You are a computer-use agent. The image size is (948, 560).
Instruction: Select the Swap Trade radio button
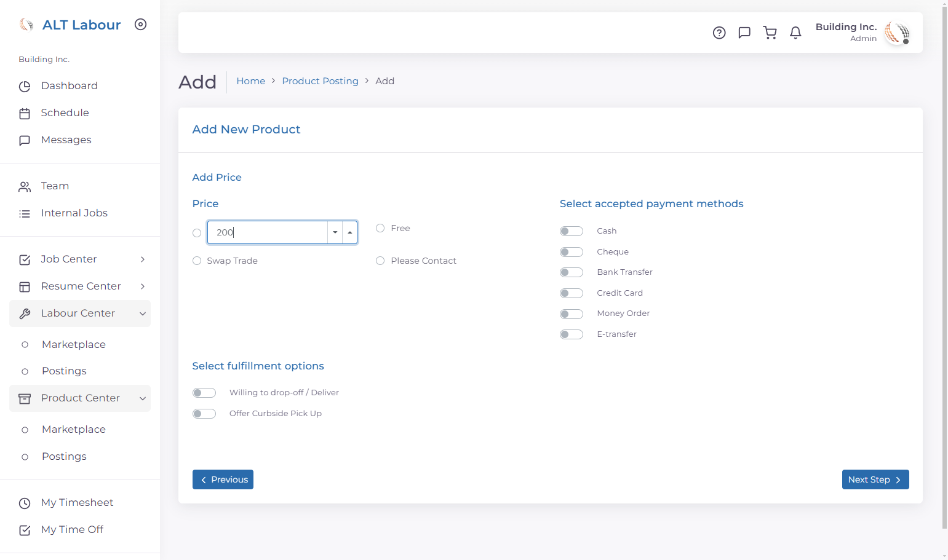(x=197, y=261)
